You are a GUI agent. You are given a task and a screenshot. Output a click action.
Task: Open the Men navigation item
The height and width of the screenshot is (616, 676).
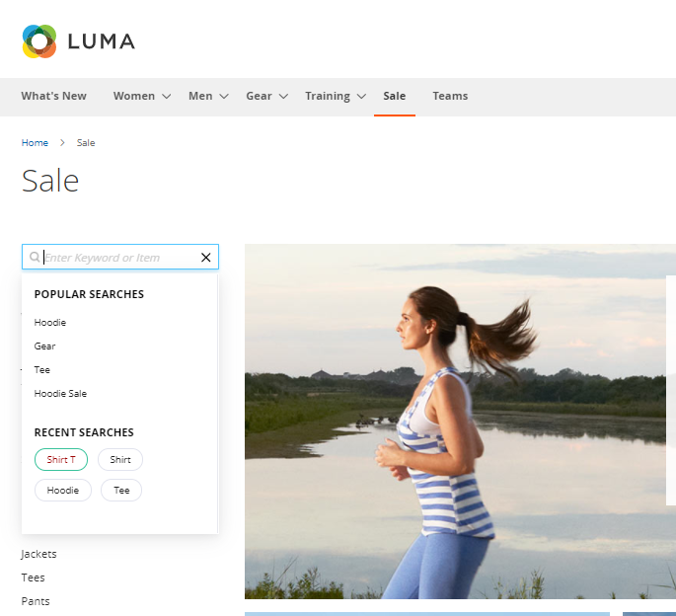coord(200,96)
